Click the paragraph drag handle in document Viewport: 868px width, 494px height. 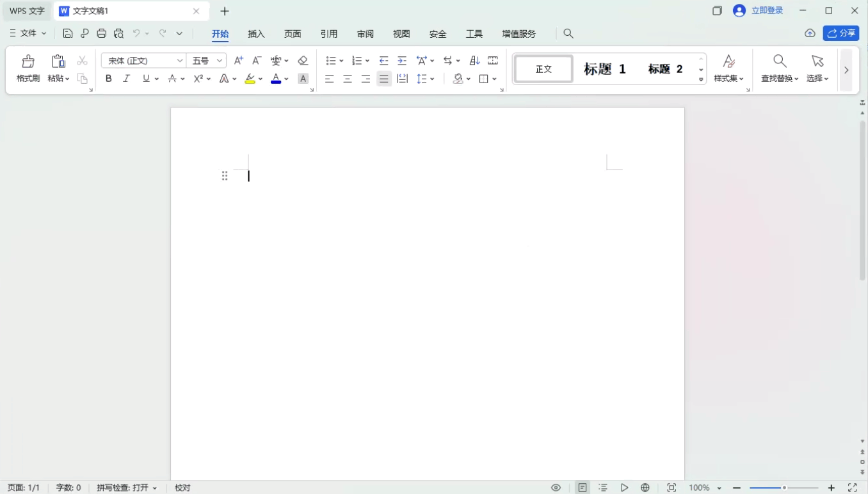tap(225, 176)
